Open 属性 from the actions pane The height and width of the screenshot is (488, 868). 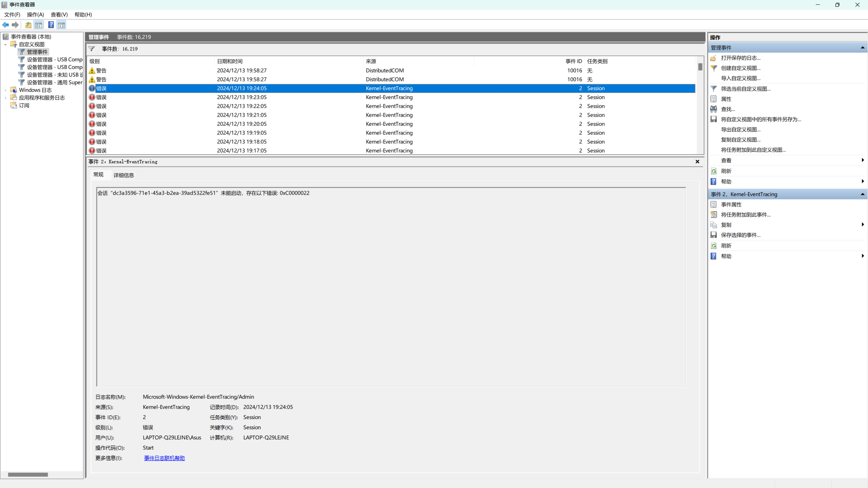(x=726, y=99)
